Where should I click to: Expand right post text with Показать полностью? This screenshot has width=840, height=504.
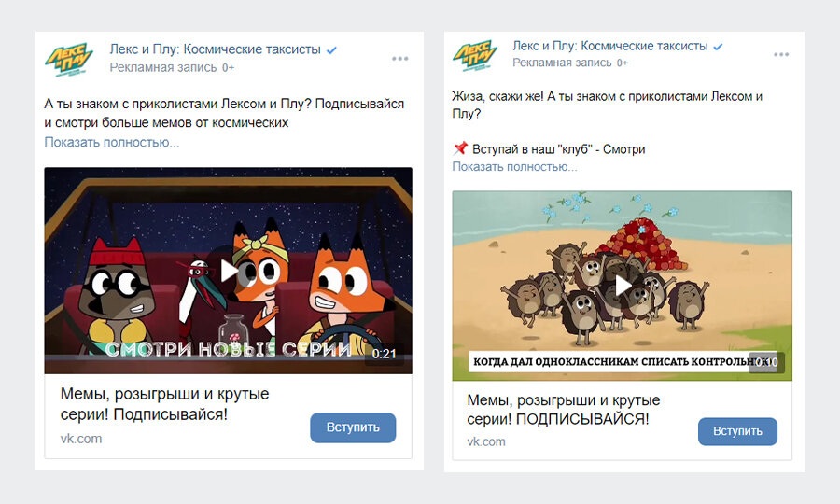pyautogui.click(x=514, y=166)
